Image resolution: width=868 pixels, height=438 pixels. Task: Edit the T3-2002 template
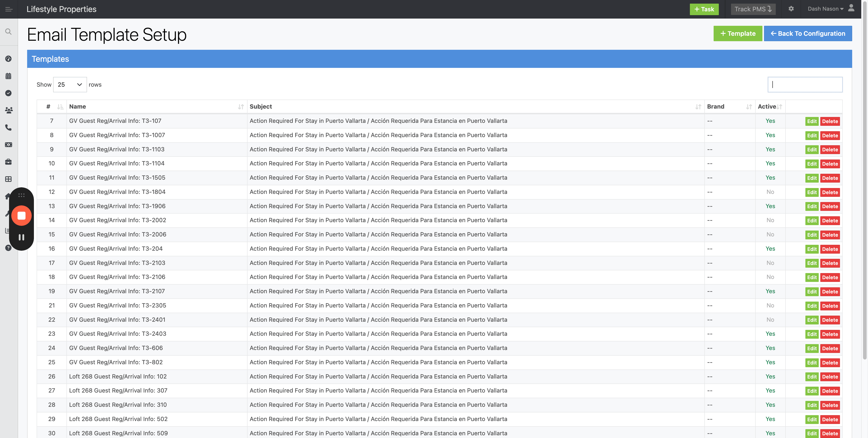[x=812, y=221]
